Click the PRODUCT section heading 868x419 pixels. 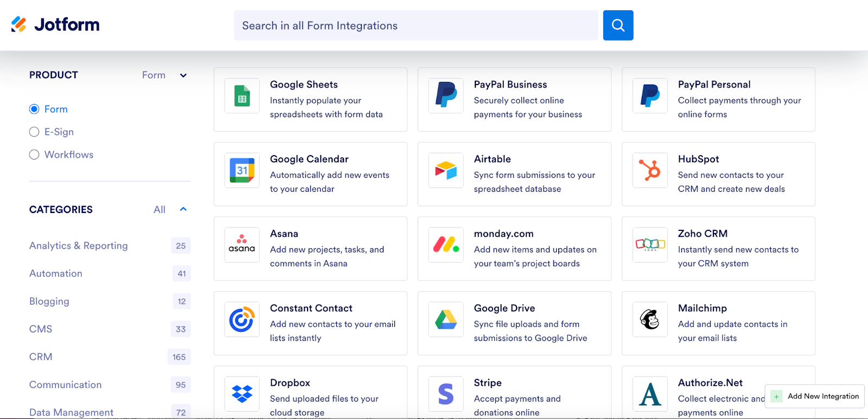(54, 75)
